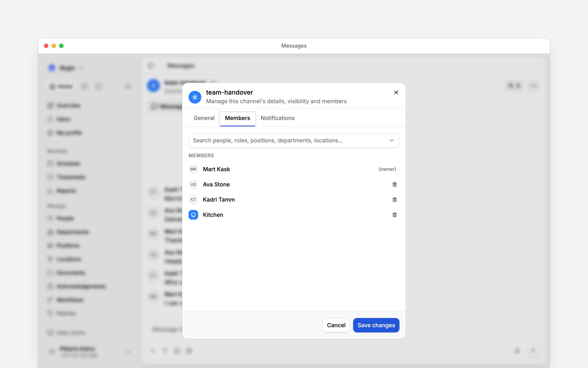Remove Kitchen using trash icon
The image size is (588, 368).
395,215
